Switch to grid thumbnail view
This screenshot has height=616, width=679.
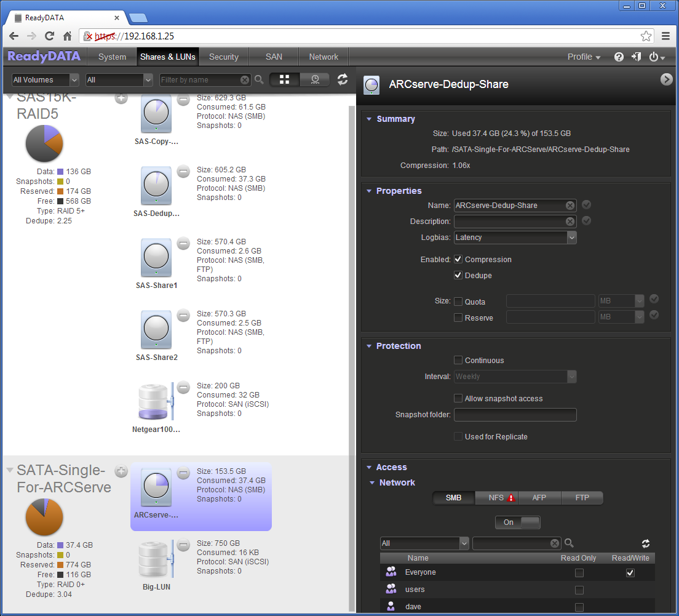(284, 79)
